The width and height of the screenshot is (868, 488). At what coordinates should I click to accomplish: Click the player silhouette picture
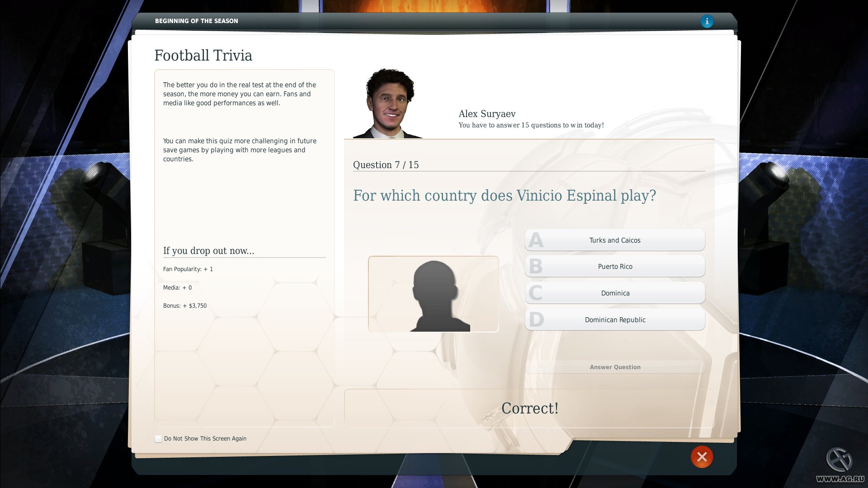click(x=433, y=294)
